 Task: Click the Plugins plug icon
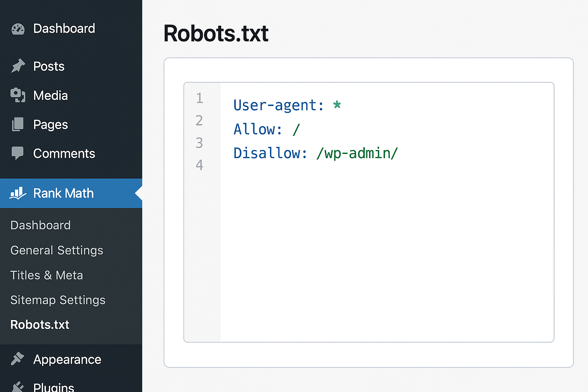click(x=18, y=387)
